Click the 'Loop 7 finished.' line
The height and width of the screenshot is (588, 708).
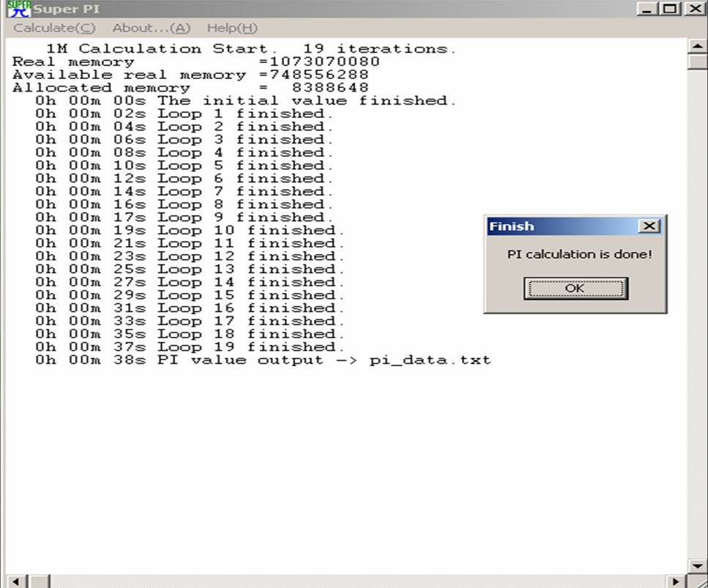coord(185,191)
